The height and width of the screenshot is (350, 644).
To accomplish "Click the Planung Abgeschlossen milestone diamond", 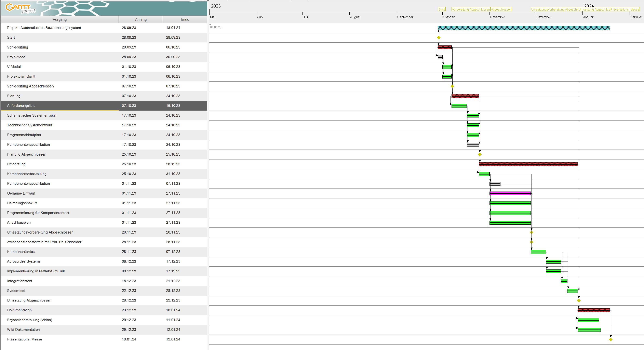I will pyautogui.click(x=480, y=155).
